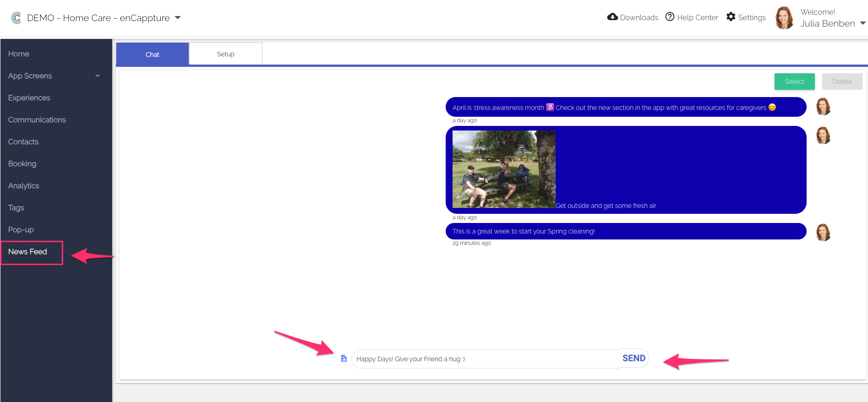Open the app selector dropdown arrow
Viewport: 868px width, 402px height.
click(178, 18)
